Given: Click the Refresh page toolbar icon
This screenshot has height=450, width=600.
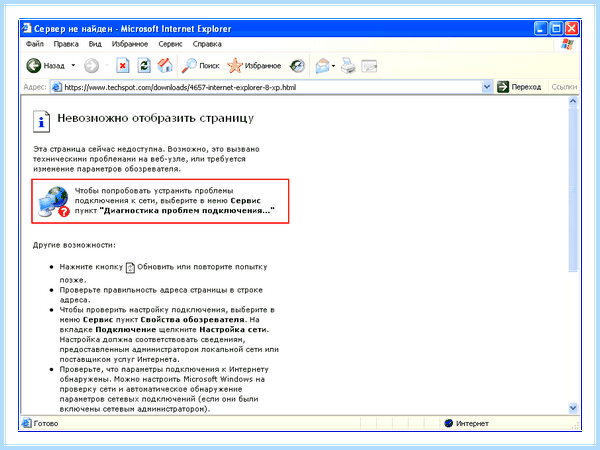Looking at the screenshot, I should click(144, 65).
